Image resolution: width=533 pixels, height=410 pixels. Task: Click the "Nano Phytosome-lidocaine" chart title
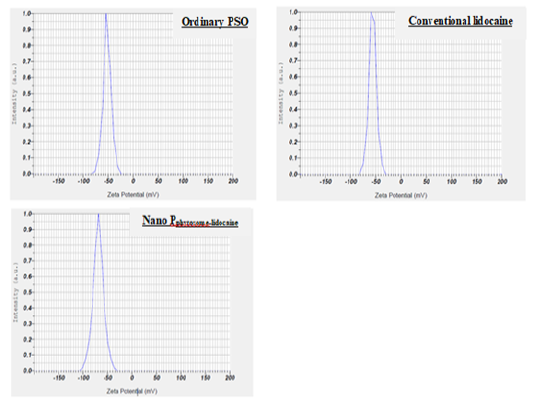pos(190,221)
